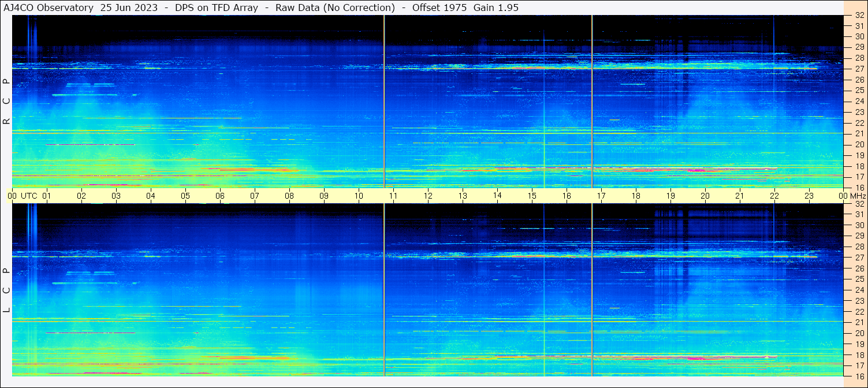Click the 28 MHz label on LCP scale
This screenshot has width=868, height=388.
pos(859,247)
